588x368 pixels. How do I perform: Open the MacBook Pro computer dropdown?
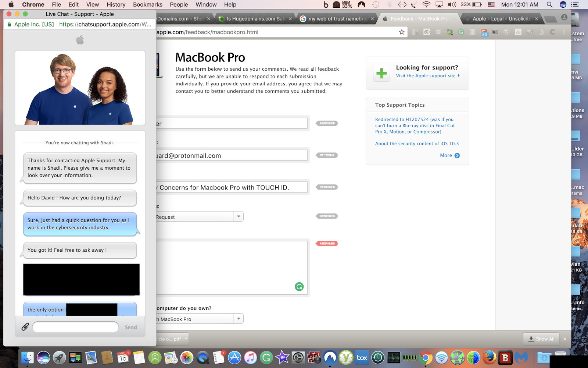click(199, 319)
